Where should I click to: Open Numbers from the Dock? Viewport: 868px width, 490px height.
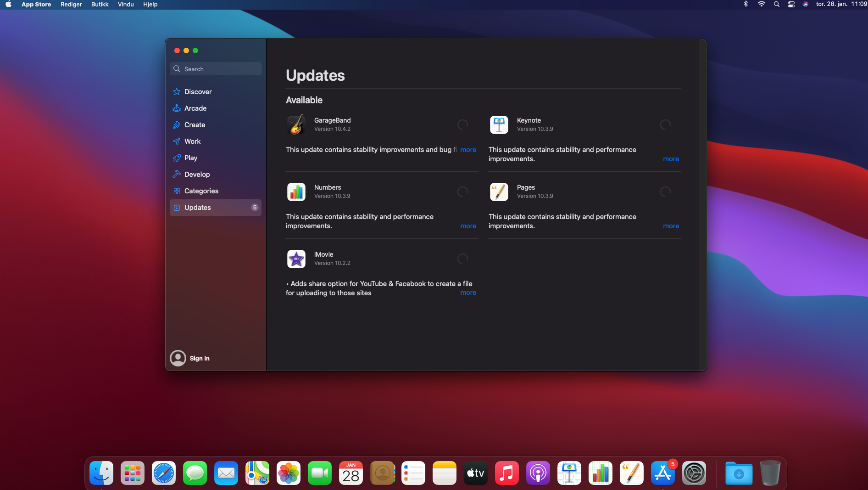point(601,473)
